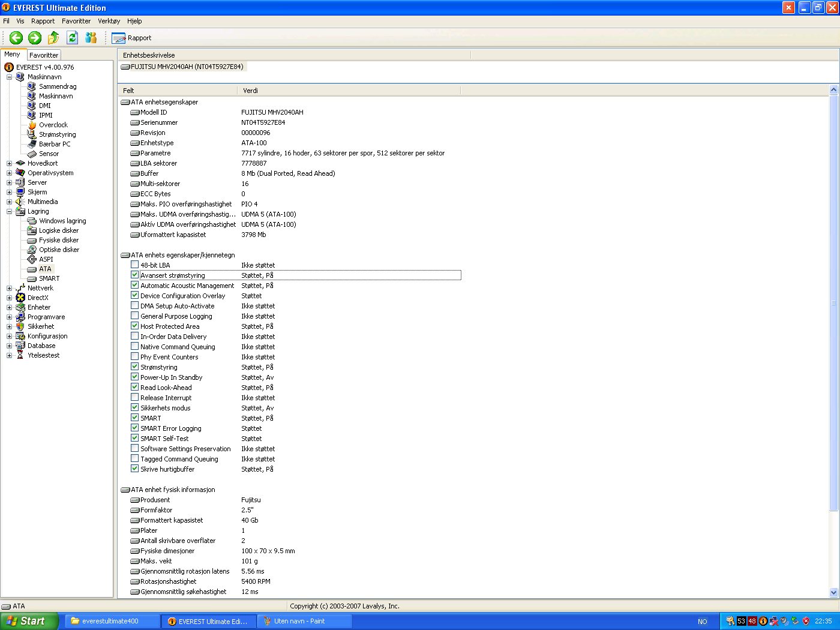Toggle Automatic Acoustic Management checkbox
The height and width of the screenshot is (630, 840).
click(x=135, y=285)
